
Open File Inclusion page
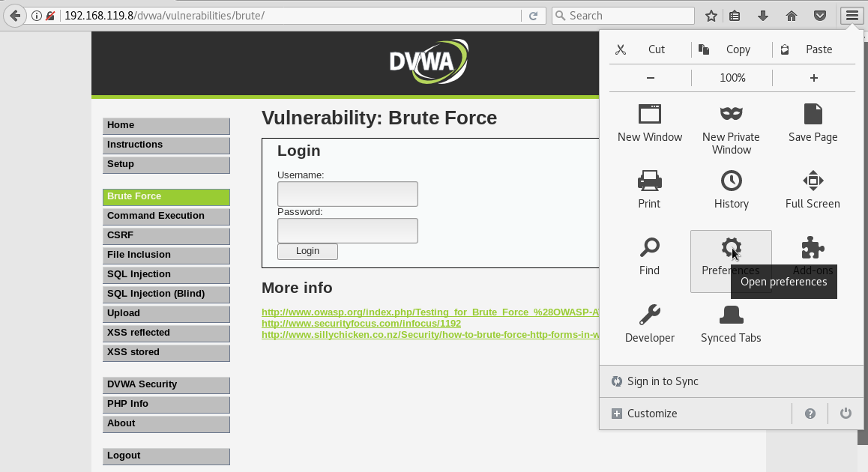click(x=166, y=255)
